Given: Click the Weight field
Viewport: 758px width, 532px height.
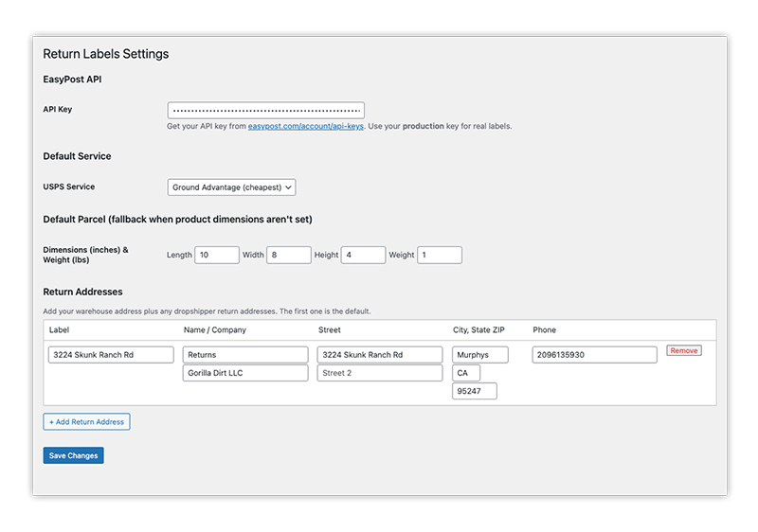Looking at the screenshot, I should 440,255.
